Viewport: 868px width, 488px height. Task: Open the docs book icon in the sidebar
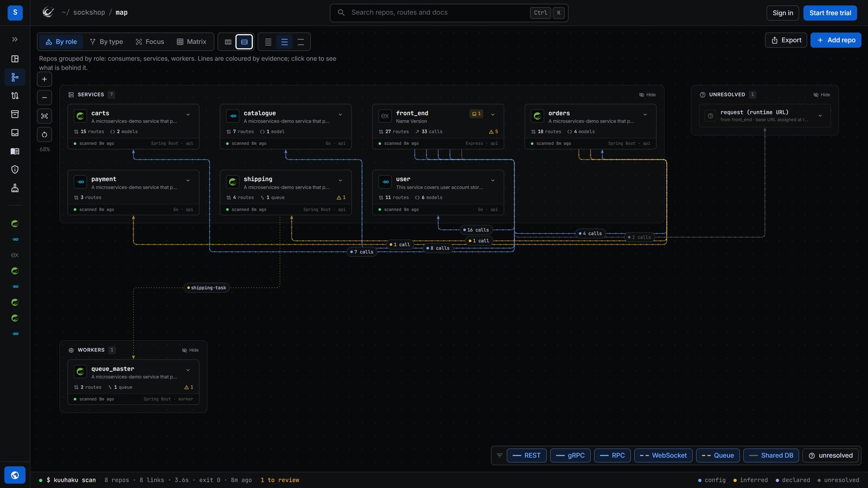pyautogui.click(x=15, y=151)
